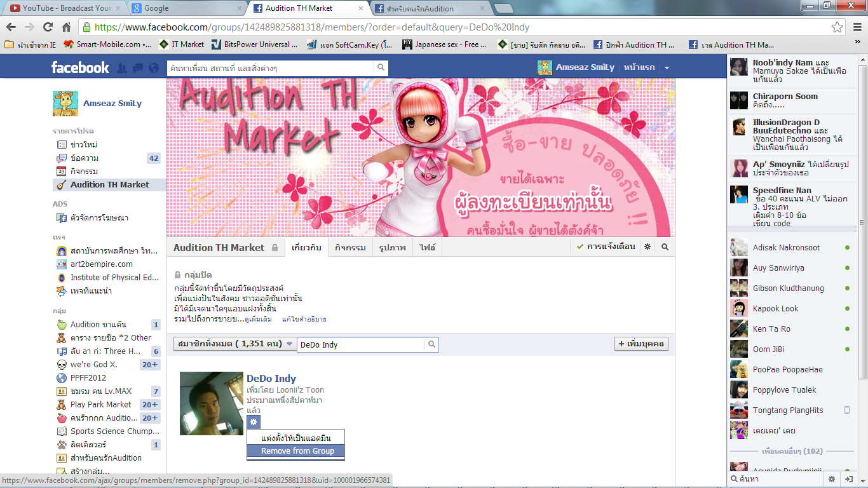
Task: Click the group search magnifier next to the gear
Action: click(x=665, y=247)
